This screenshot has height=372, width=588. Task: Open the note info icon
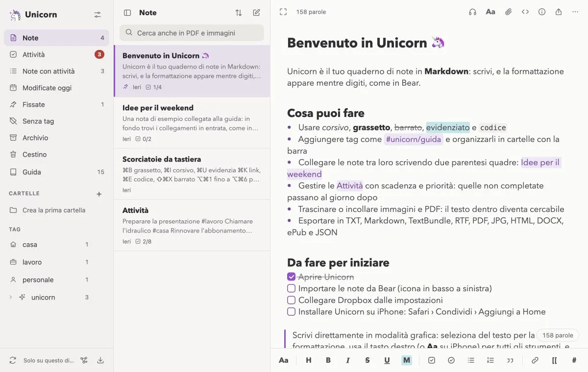coord(542,12)
